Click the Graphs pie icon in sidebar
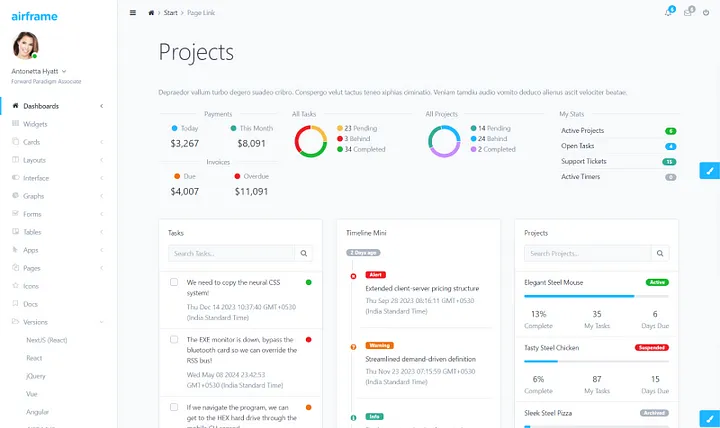 [15, 196]
